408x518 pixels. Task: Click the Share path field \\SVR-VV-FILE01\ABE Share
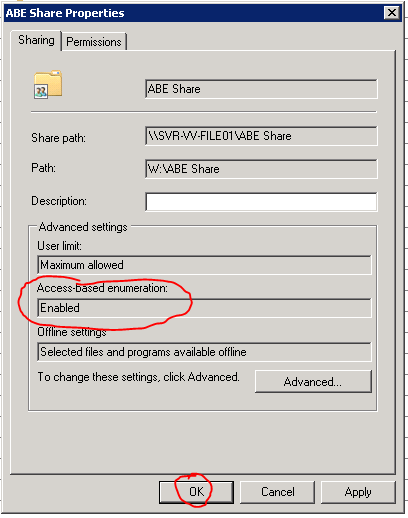(261, 136)
